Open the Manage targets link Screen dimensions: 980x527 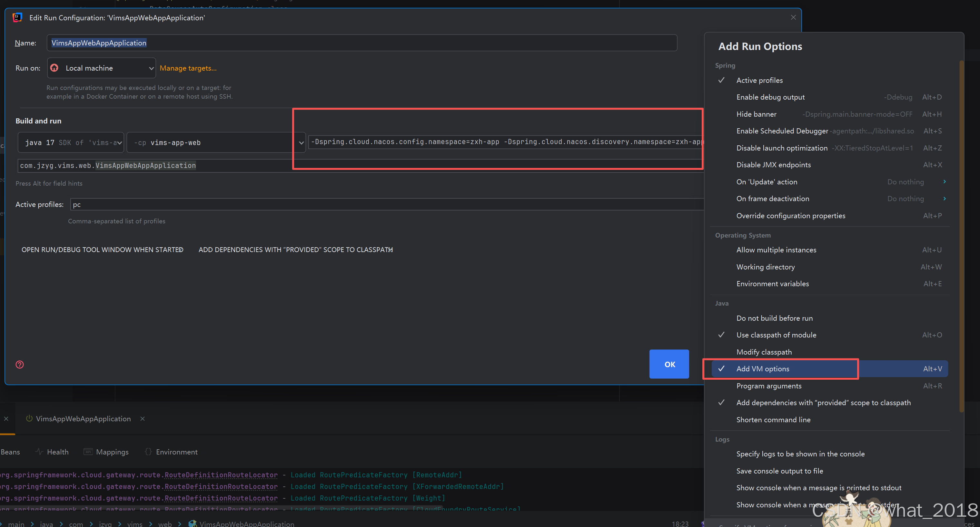pyautogui.click(x=188, y=68)
